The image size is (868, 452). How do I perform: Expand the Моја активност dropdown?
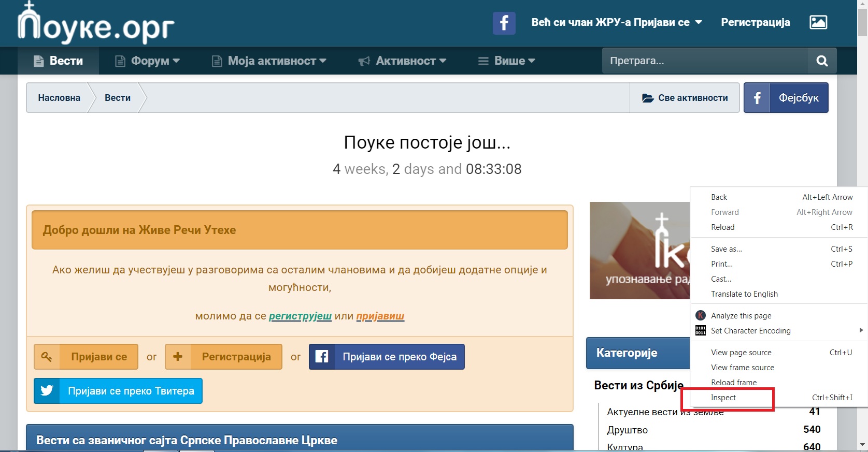(x=269, y=61)
